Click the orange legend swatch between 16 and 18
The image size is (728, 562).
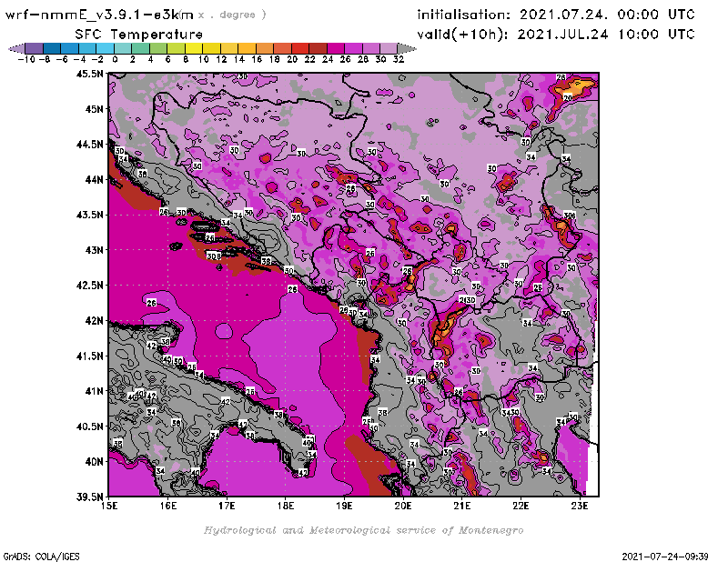pyautogui.click(x=265, y=48)
